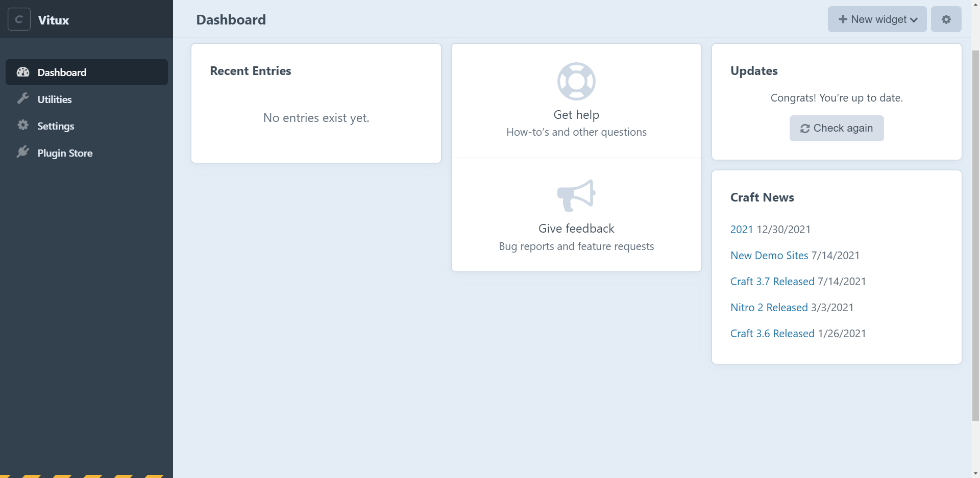Open Utilities using the wrench icon

point(23,98)
